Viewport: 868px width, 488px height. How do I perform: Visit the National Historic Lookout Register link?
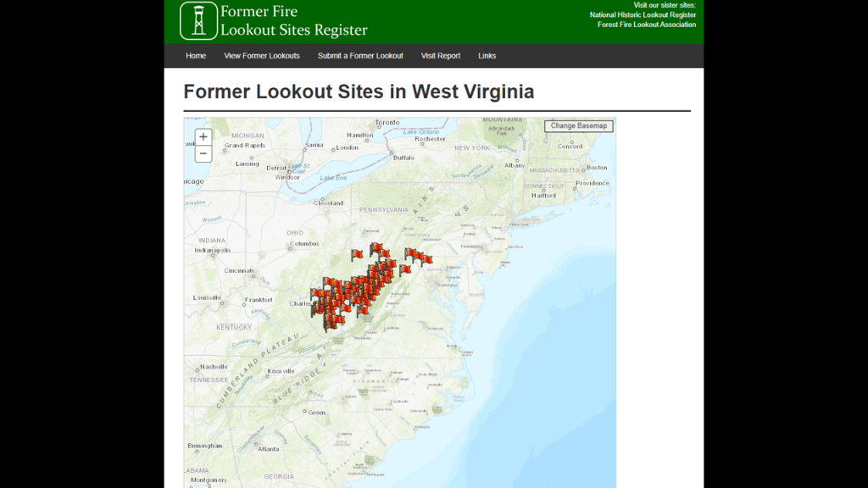pyautogui.click(x=643, y=15)
